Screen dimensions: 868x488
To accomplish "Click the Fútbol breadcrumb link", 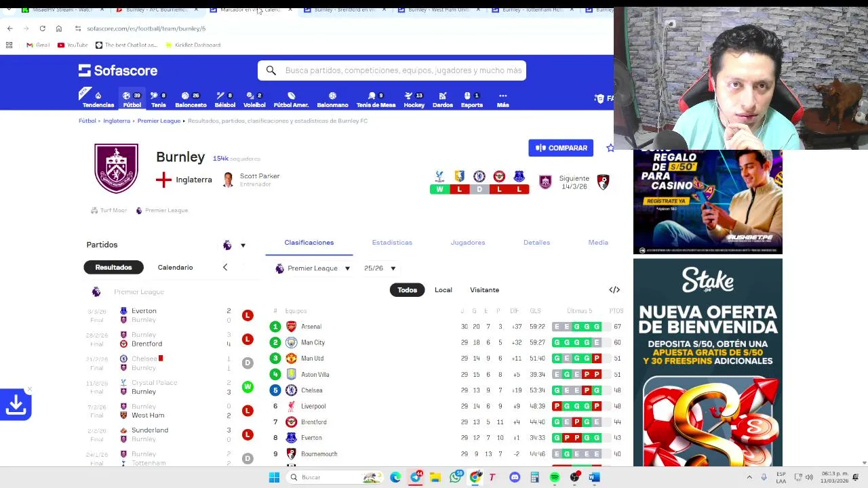I will pyautogui.click(x=87, y=121).
